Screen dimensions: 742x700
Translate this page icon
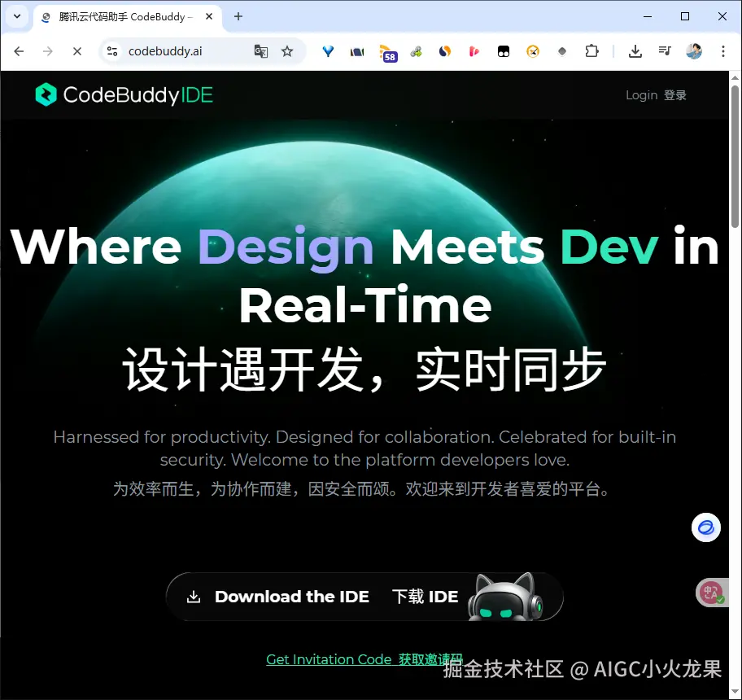261,51
